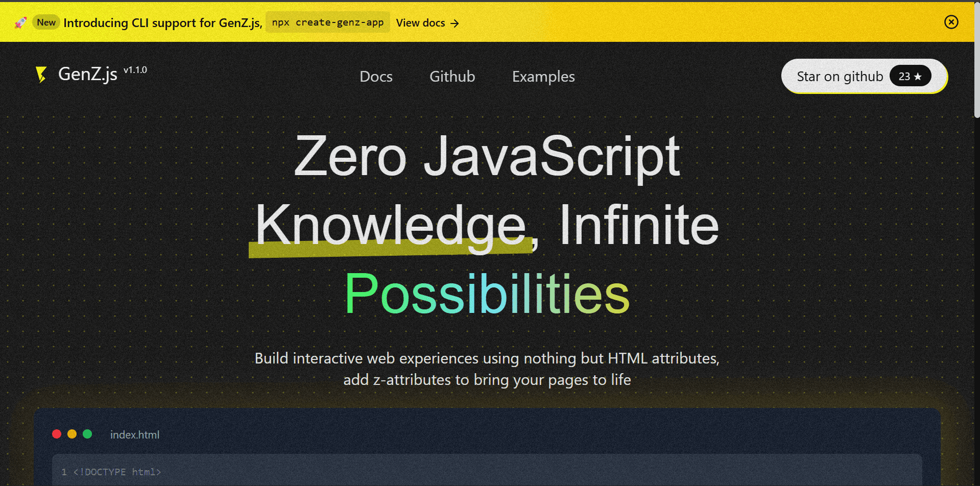Click the rocket emoji icon in banner
Viewport: 980px width, 486px height.
coord(20,22)
